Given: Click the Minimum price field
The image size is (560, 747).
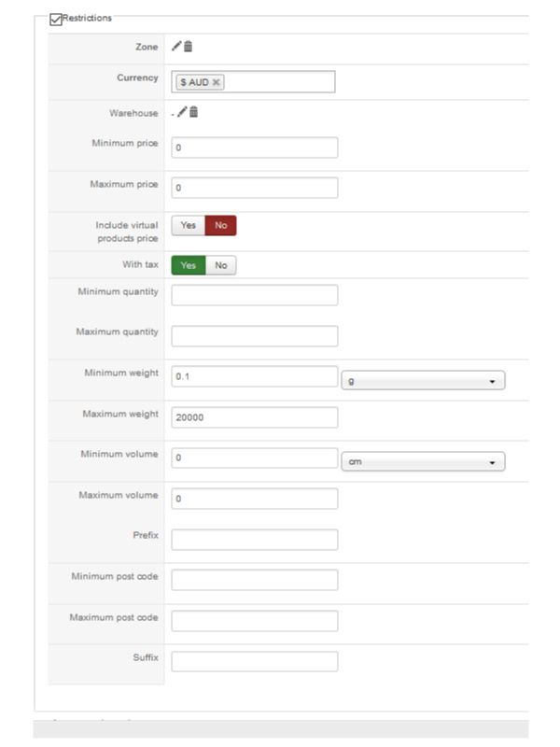Looking at the screenshot, I should coord(254,148).
